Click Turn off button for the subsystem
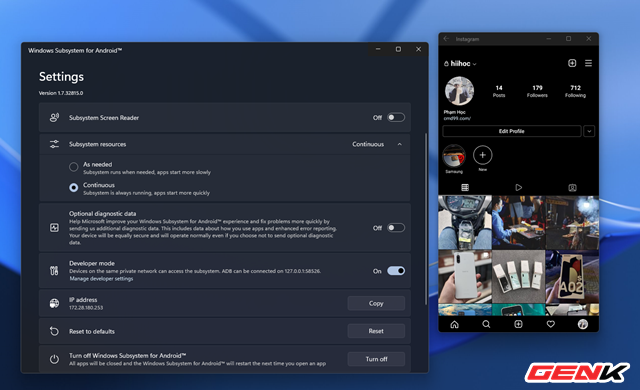640x390 pixels. click(x=376, y=359)
